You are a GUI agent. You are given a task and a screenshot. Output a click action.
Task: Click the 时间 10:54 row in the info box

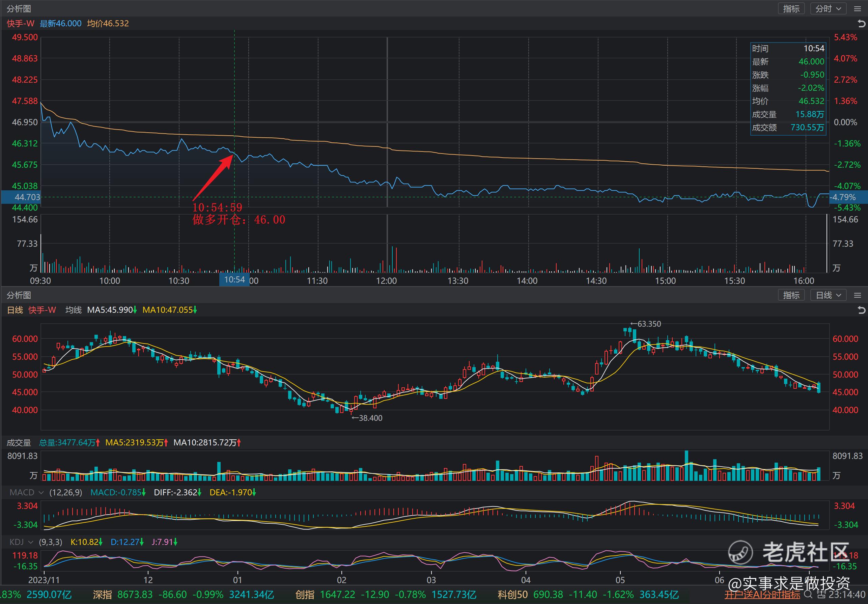tap(788, 48)
